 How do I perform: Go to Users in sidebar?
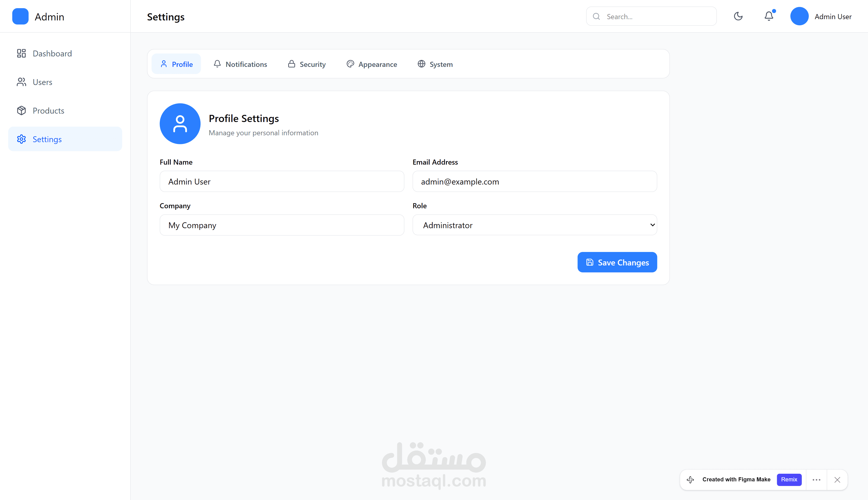(42, 82)
